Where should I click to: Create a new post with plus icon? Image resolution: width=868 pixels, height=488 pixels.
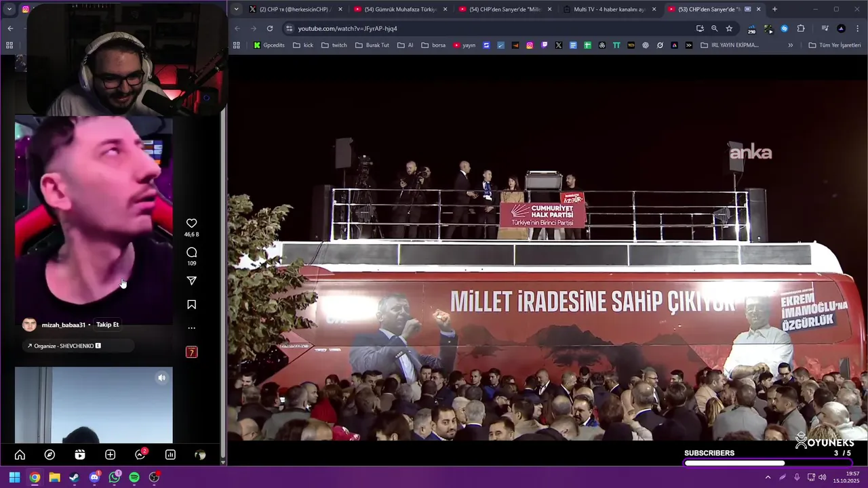[x=110, y=455]
